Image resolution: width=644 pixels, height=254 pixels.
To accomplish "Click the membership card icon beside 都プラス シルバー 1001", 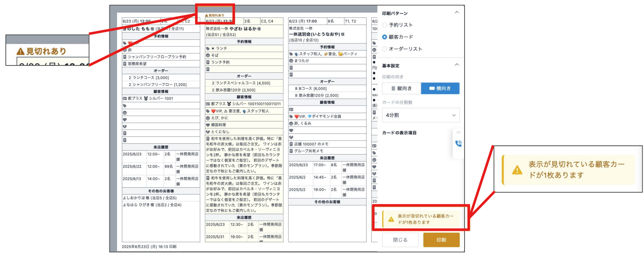I will tap(125, 99).
